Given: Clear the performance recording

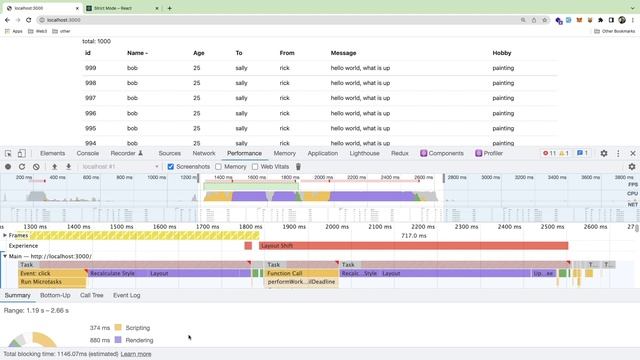Looking at the screenshot, I should tap(36, 167).
